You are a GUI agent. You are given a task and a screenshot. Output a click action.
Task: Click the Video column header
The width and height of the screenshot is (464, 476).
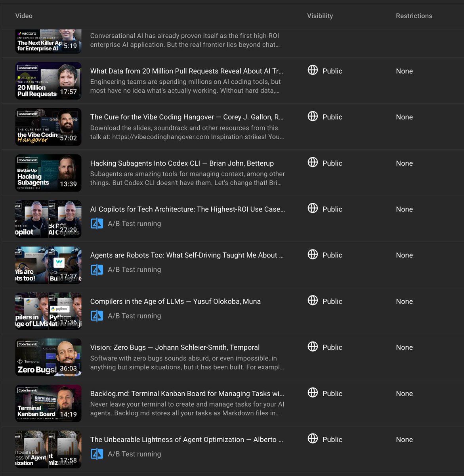(24, 16)
